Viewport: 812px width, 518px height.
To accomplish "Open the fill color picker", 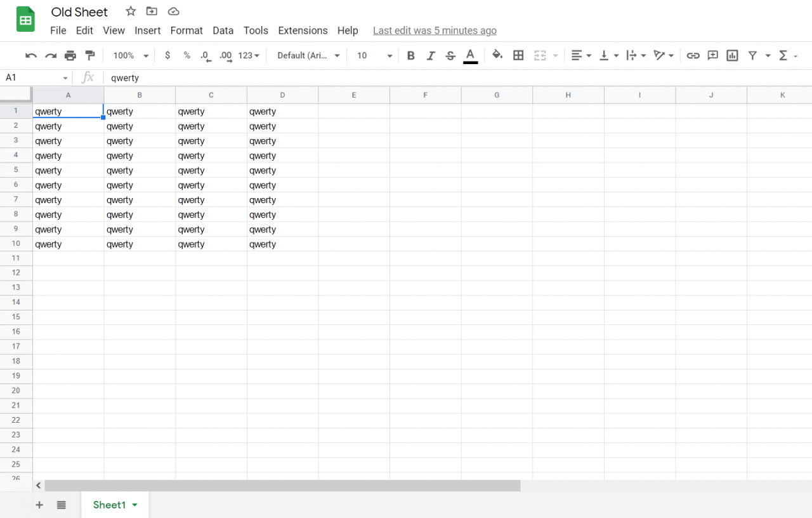I will point(497,55).
